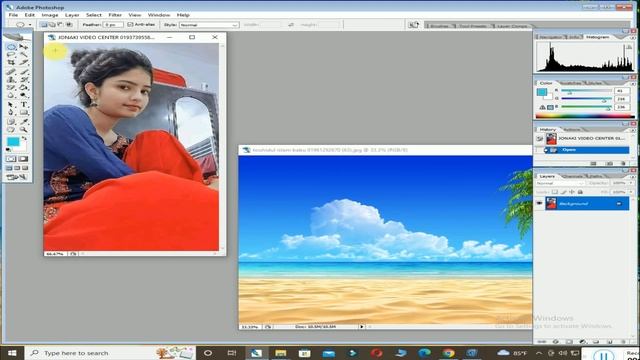Click the color spectrum ramp in Color panel

pyautogui.click(x=585, y=116)
